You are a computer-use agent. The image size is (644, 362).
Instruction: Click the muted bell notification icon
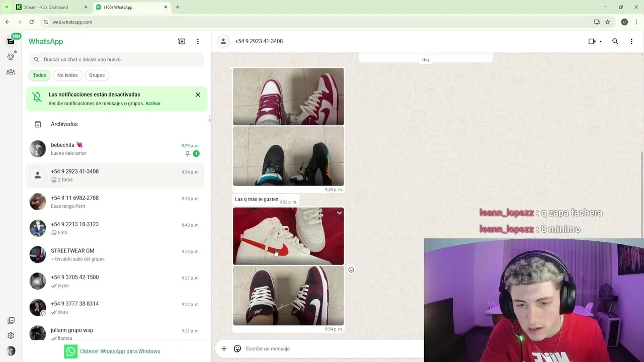[x=37, y=98]
